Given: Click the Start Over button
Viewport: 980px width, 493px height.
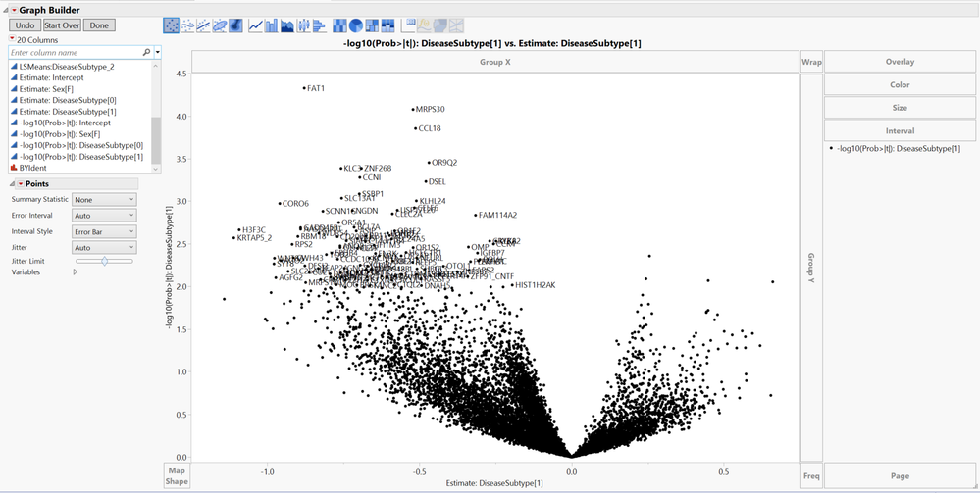Looking at the screenshot, I should 61,25.
